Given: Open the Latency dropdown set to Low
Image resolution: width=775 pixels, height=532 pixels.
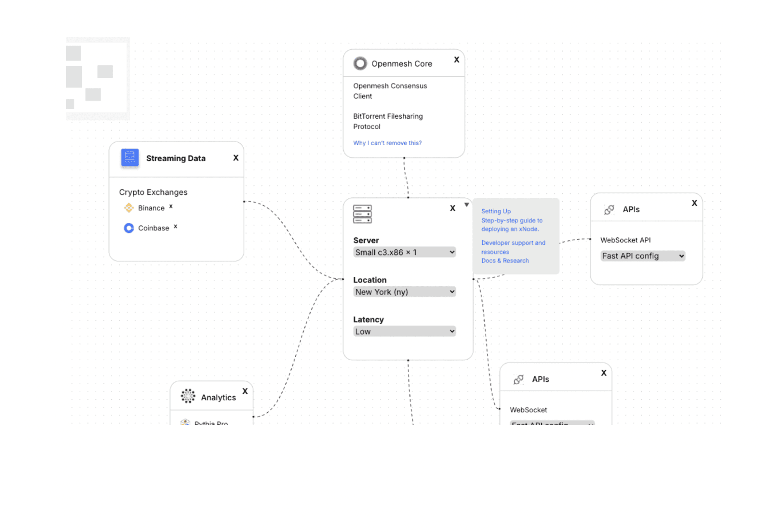Looking at the screenshot, I should [404, 331].
